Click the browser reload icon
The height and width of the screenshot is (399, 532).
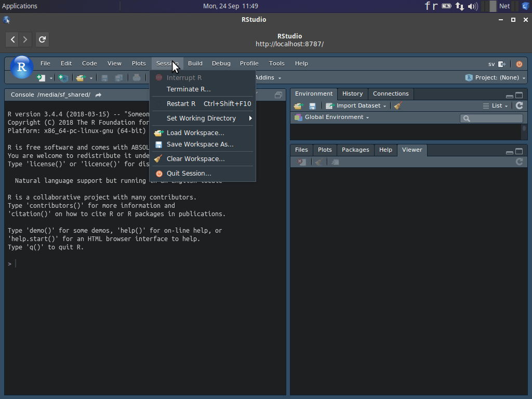coord(42,39)
